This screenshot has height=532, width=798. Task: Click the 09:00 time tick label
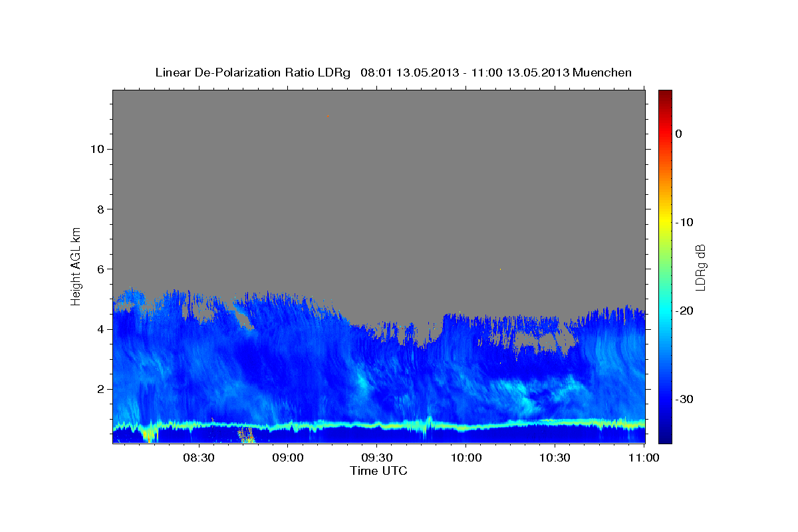288,458
